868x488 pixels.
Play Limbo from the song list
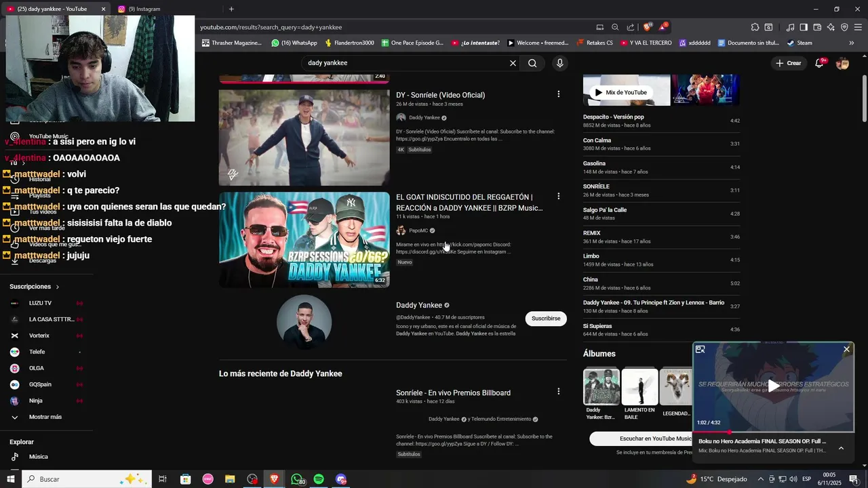[661, 260]
